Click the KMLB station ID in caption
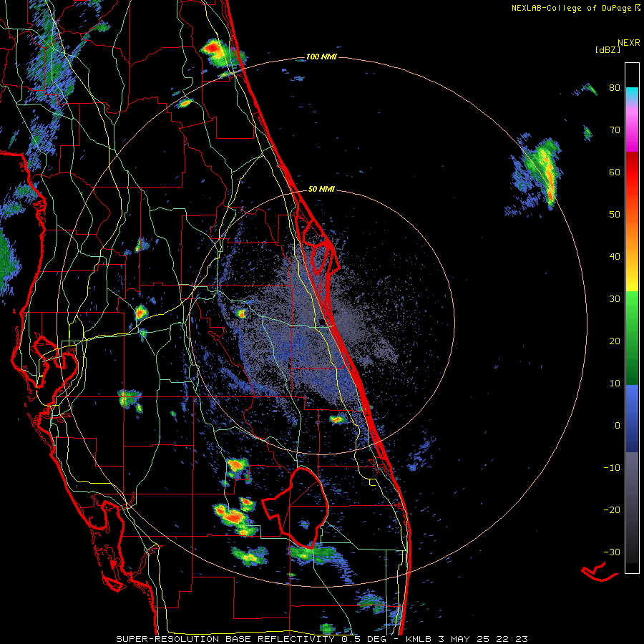 coord(419,639)
